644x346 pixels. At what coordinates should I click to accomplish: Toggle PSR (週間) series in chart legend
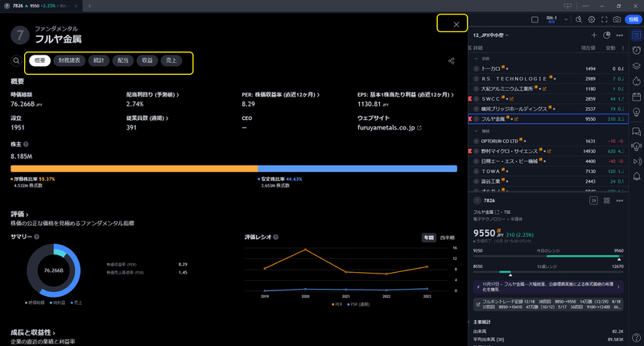[x=358, y=304]
